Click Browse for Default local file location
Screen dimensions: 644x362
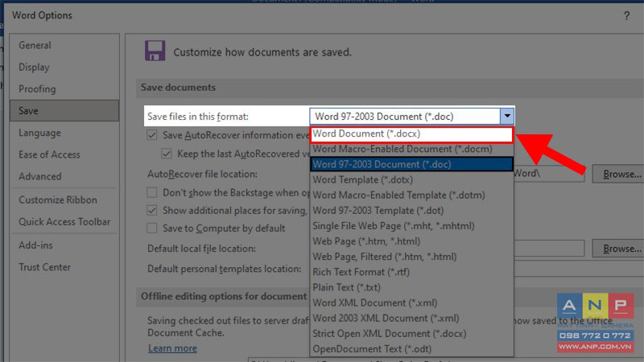[x=618, y=249]
